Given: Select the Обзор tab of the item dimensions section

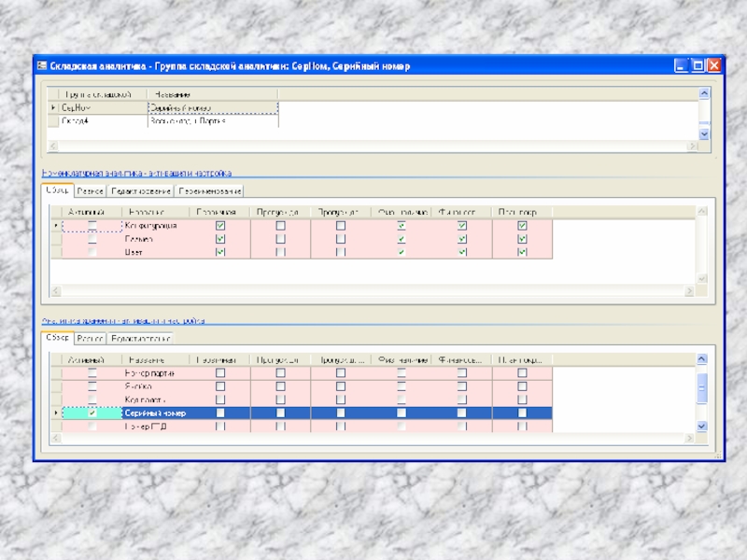Looking at the screenshot, I should [58, 190].
